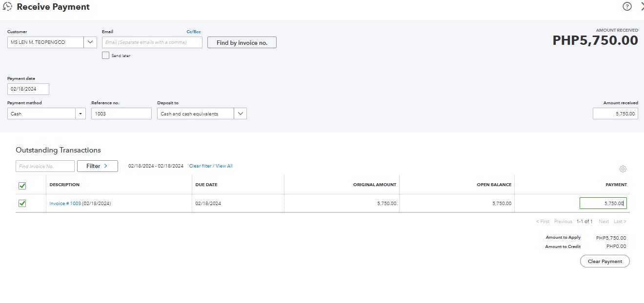
Task: Click the First pagination link
Action: click(x=543, y=222)
